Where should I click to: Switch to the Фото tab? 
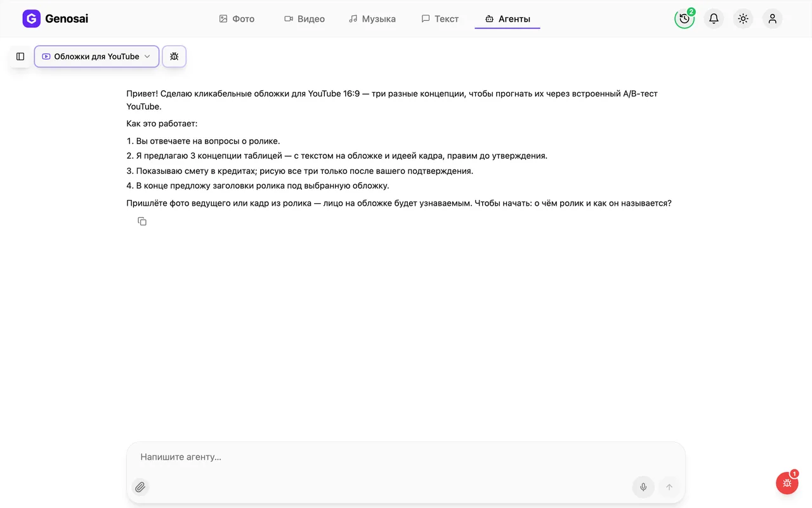(237, 19)
